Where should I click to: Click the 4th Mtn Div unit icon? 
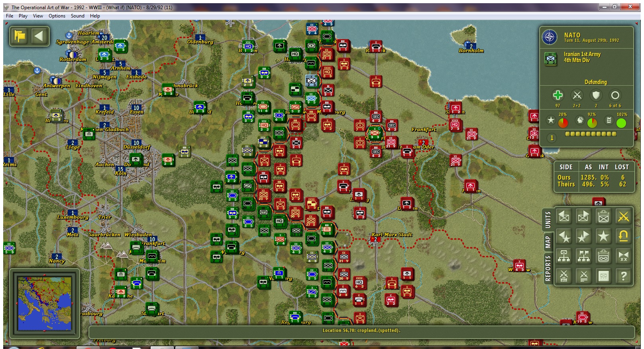550,59
